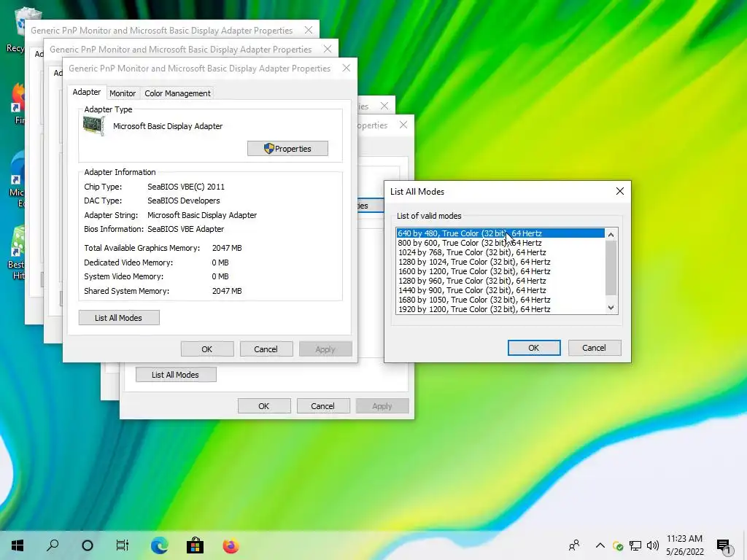Select 1920 by 1200 mode
Screen dimensions: 747x560
click(x=500, y=309)
